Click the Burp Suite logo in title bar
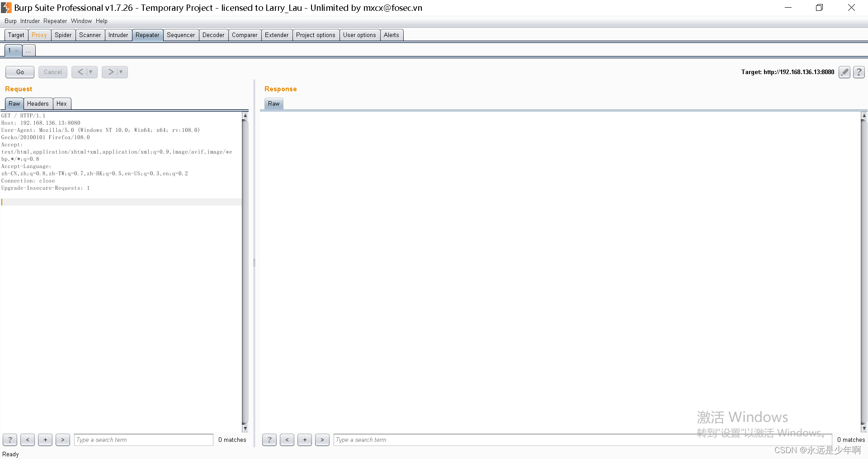 pyautogui.click(x=6, y=8)
